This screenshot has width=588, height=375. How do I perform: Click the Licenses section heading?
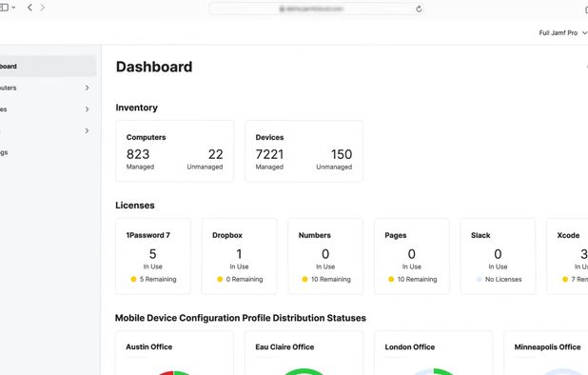135,206
